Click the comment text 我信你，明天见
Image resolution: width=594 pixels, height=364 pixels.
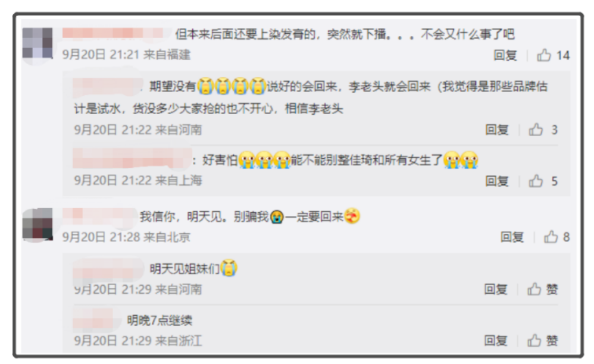182,216
